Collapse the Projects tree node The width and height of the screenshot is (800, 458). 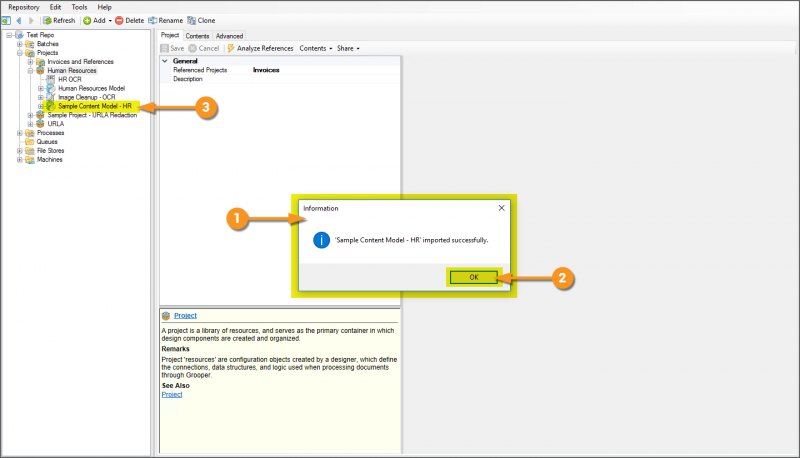tap(19, 53)
